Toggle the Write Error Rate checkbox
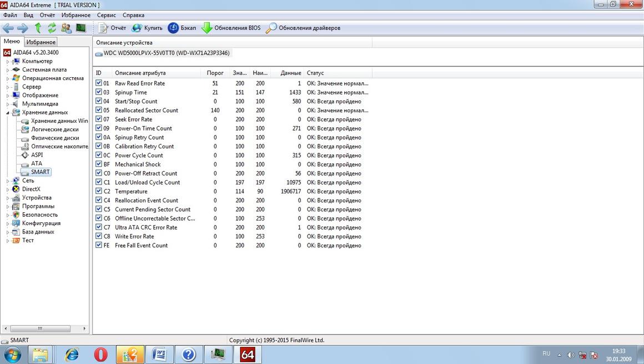The width and height of the screenshot is (644, 364). coord(99,236)
